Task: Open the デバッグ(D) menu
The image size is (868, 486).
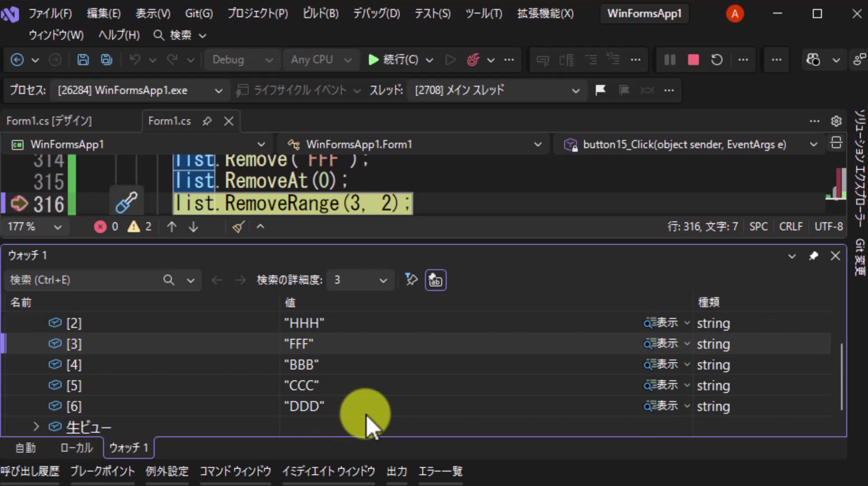Action: pyautogui.click(x=377, y=14)
